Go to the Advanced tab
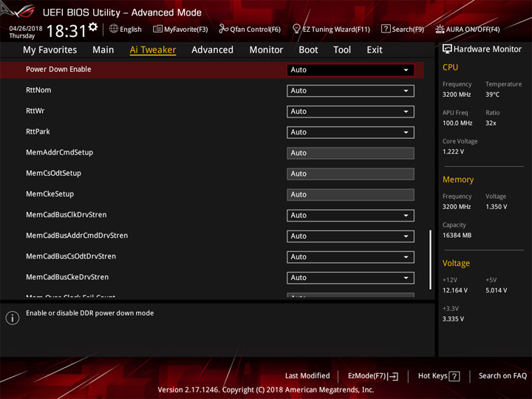The width and height of the screenshot is (532, 399). tap(212, 50)
